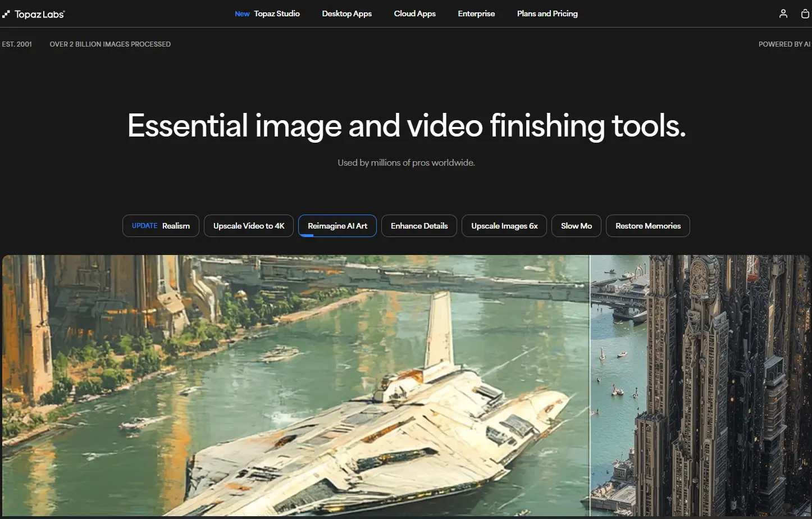Screen dimensions: 812x519
Task: Select the Realism UPDATE pill
Action: click(161, 225)
